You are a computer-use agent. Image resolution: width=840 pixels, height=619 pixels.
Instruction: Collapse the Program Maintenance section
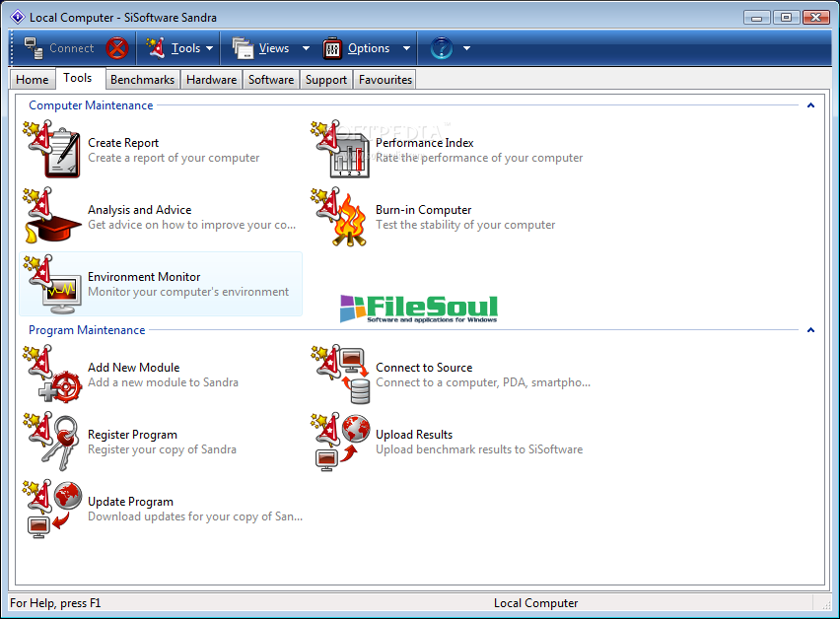(x=810, y=330)
